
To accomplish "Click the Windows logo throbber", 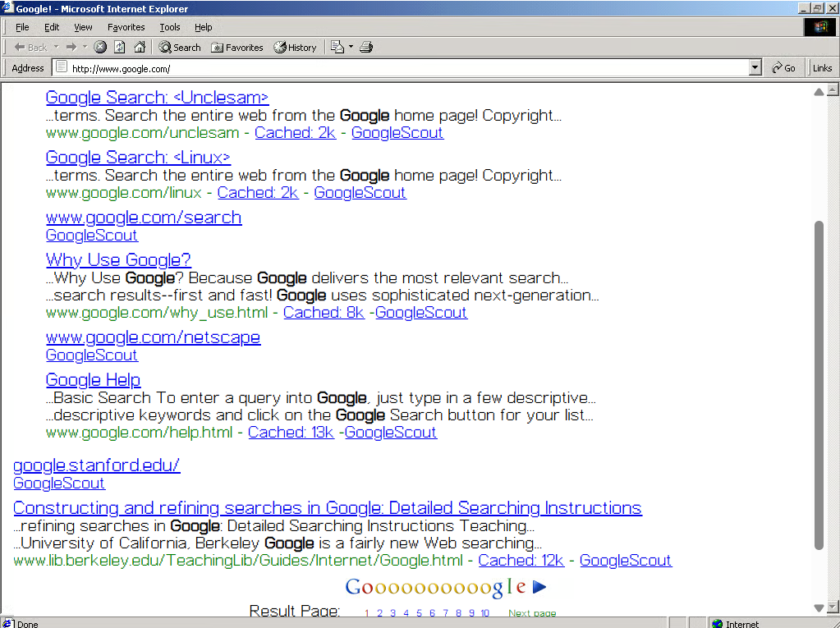I will pos(820,27).
